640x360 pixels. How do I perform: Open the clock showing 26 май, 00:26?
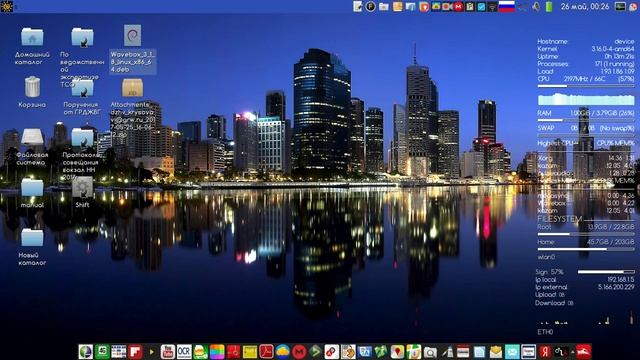pyautogui.click(x=585, y=7)
